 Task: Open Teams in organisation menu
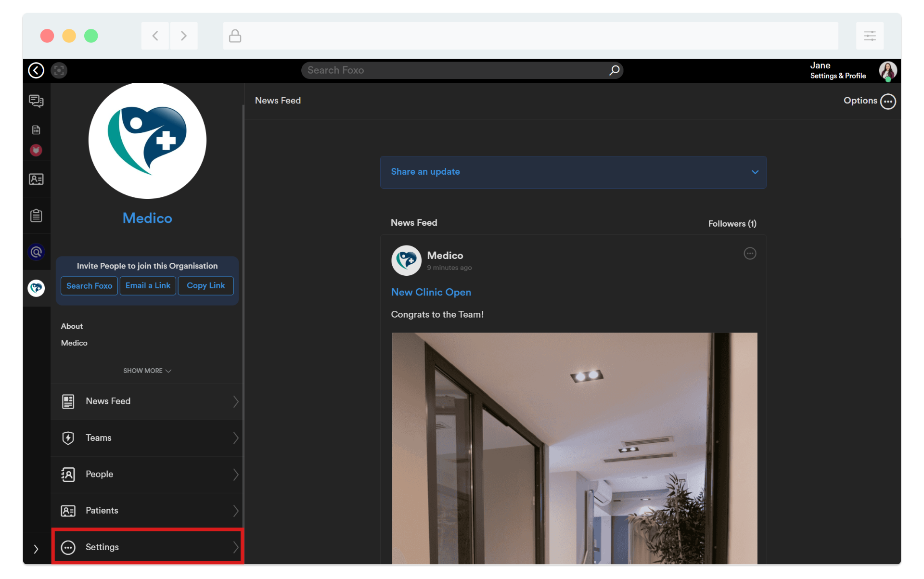(147, 438)
